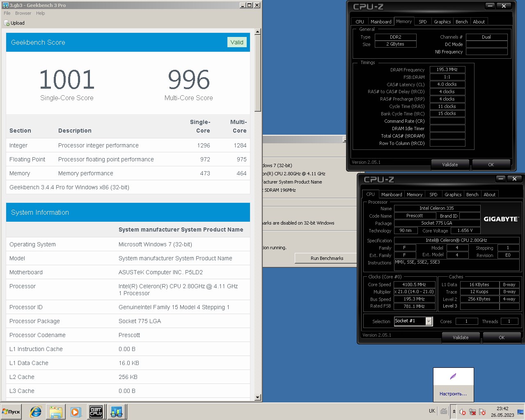Click Geekbench scrollbar up arrow
The height and width of the screenshot is (420, 525).
(x=258, y=32)
